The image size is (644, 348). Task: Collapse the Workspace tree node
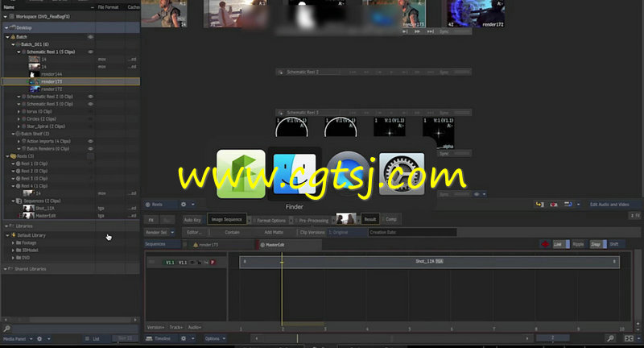click(x=5, y=16)
